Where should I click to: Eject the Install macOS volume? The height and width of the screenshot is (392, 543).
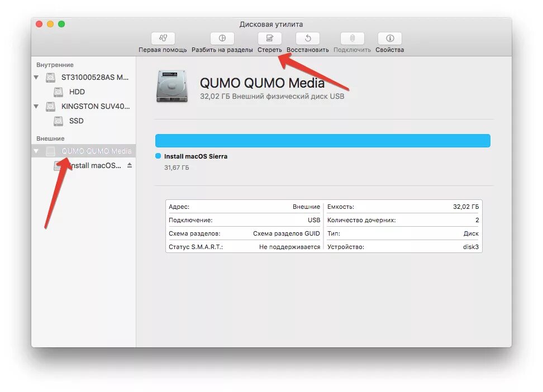click(130, 165)
